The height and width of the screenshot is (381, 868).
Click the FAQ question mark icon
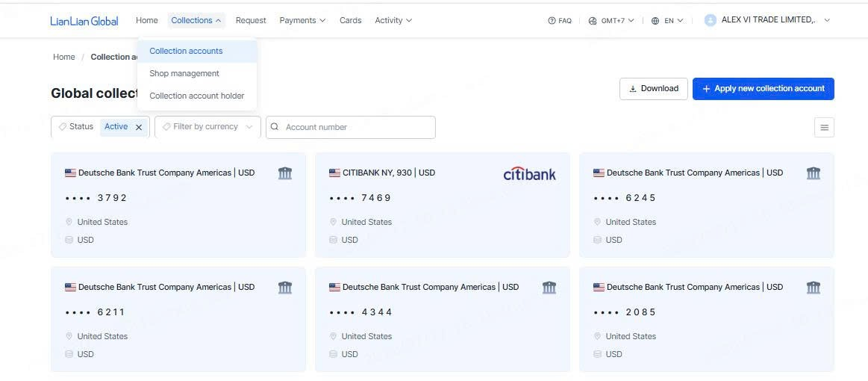(552, 20)
